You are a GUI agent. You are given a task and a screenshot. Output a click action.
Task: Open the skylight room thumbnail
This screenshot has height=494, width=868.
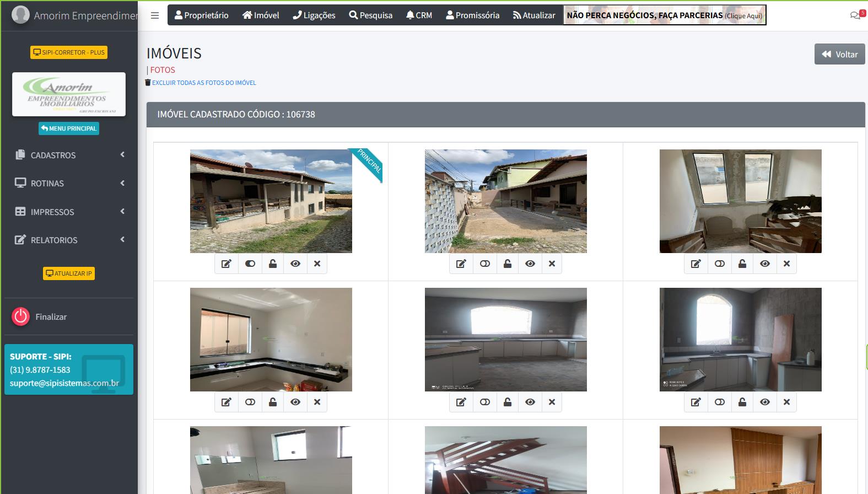(741, 201)
